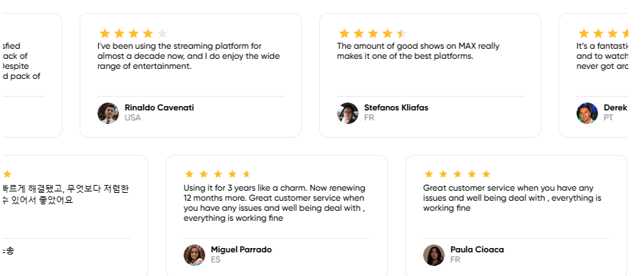Viewport: 644px width, 276px height.
Task: Click the Miguel Parrado name label
Action: [241, 249]
